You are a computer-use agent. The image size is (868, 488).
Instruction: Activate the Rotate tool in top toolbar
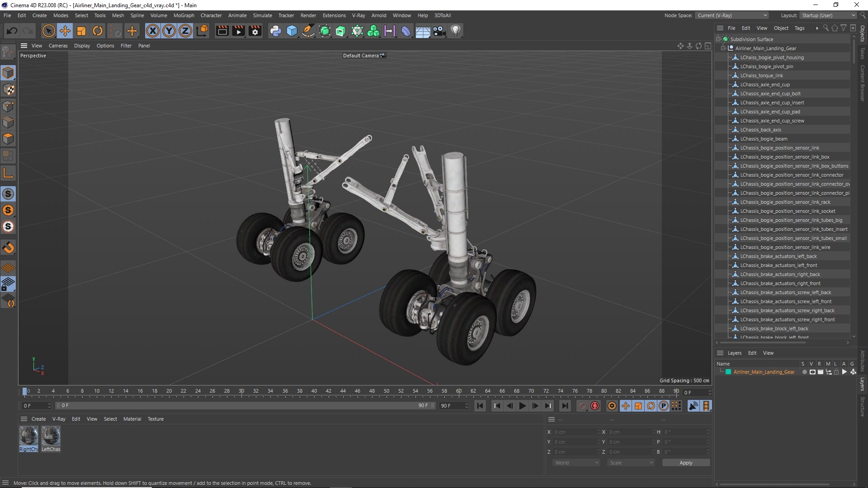coord(98,31)
